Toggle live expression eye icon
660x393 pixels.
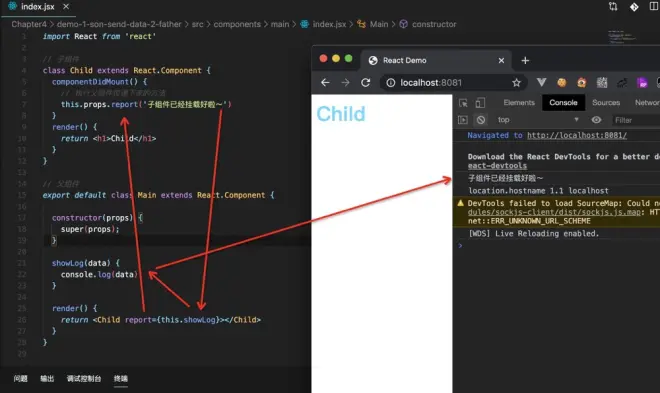click(x=596, y=120)
